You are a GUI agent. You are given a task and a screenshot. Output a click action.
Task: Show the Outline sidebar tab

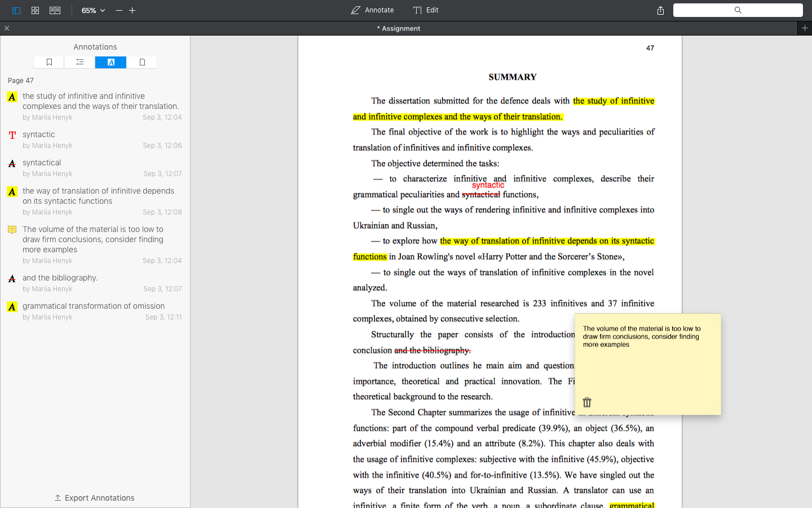80,62
